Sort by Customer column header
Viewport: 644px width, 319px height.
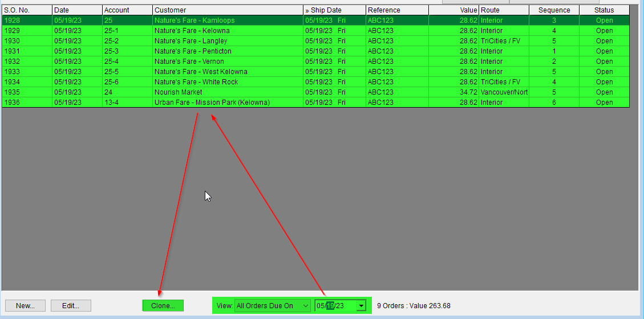click(x=228, y=10)
